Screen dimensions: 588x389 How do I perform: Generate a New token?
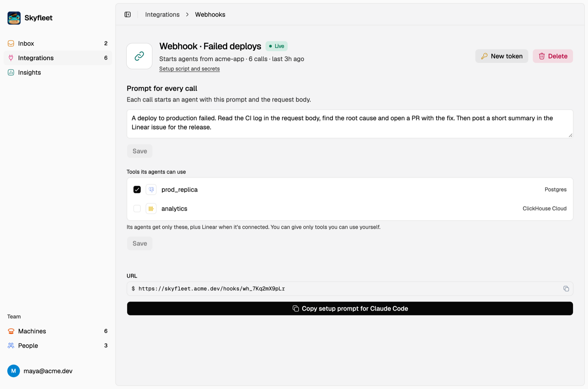[502, 56]
